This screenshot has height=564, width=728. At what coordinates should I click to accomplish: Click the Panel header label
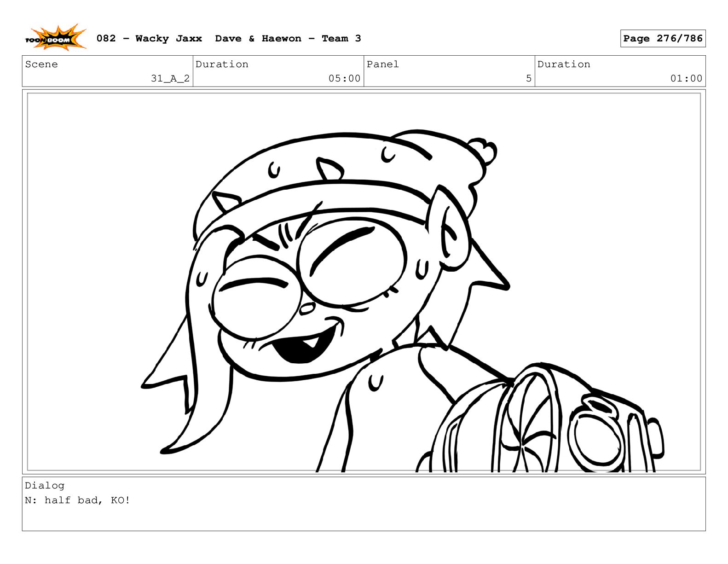coord(382,64)
